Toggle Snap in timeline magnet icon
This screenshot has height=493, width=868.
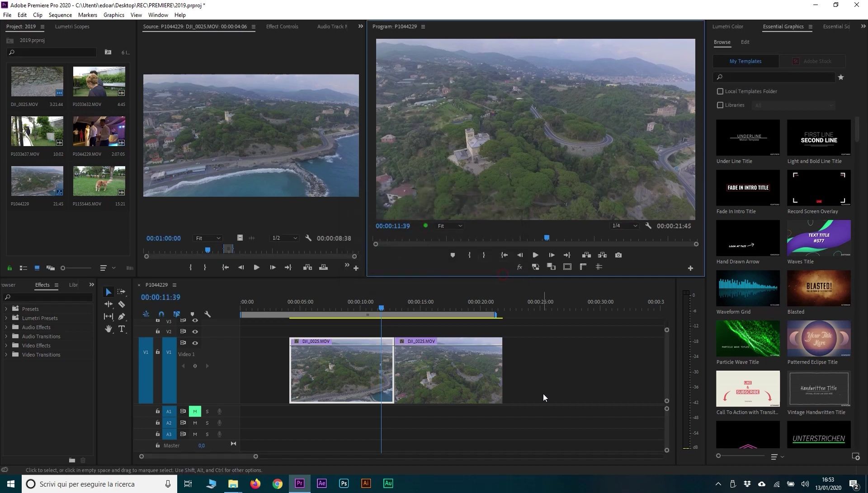point(161,314)
